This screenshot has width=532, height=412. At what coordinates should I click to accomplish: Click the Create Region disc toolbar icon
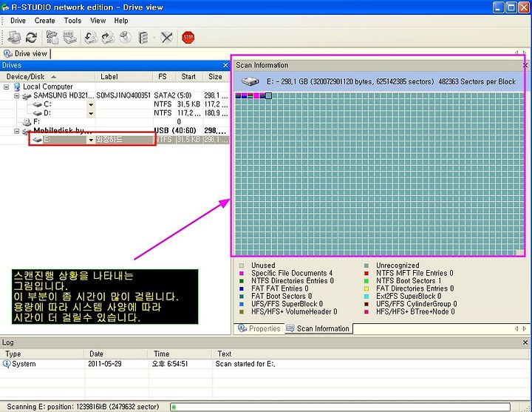[x=126, y=38]
